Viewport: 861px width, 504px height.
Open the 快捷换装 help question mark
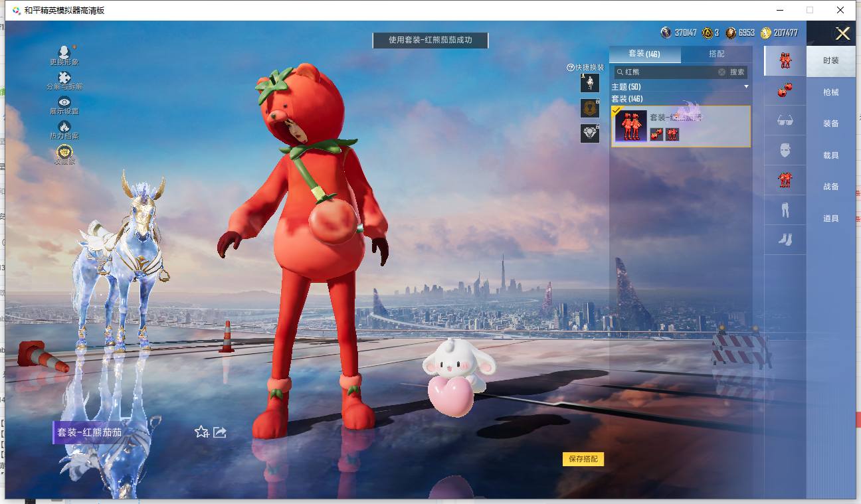[570, 68]
